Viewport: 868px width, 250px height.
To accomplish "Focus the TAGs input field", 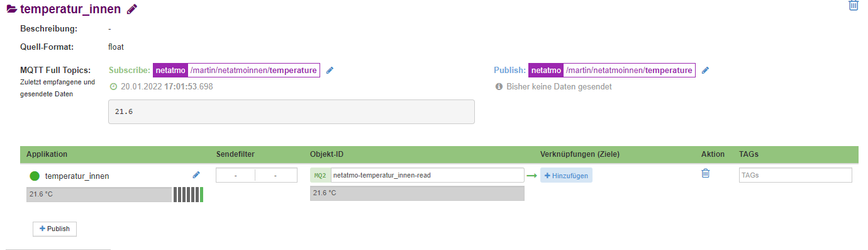I will pos(796,175).
